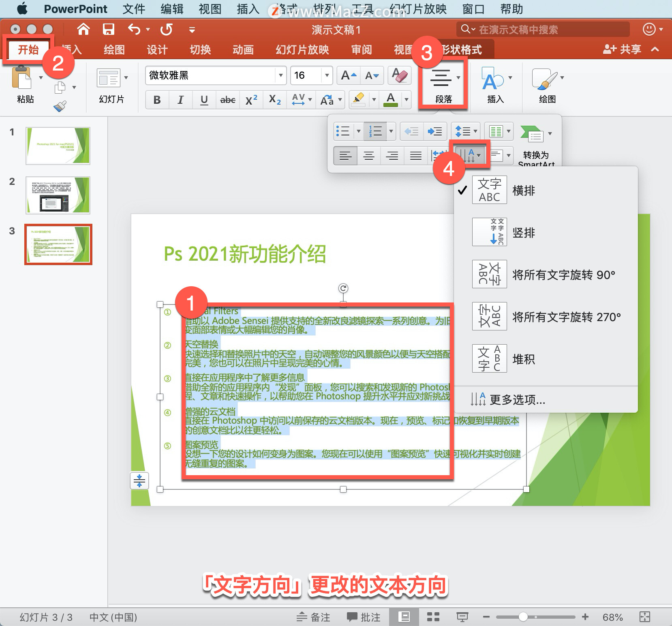The width and height of the screenshot is (672, 626).
Task: Decrease font size with small A
Action: tap(372, 75)
